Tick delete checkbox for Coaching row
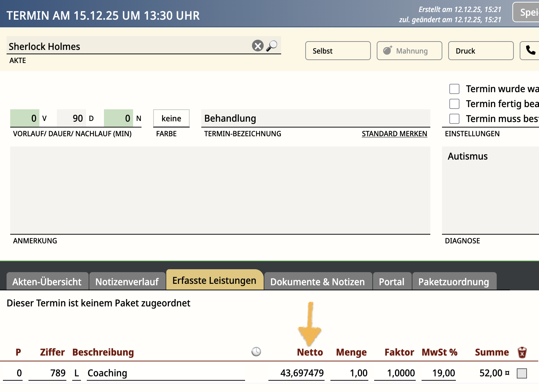Screen dimensions: 539x392 tap(522, 373)
